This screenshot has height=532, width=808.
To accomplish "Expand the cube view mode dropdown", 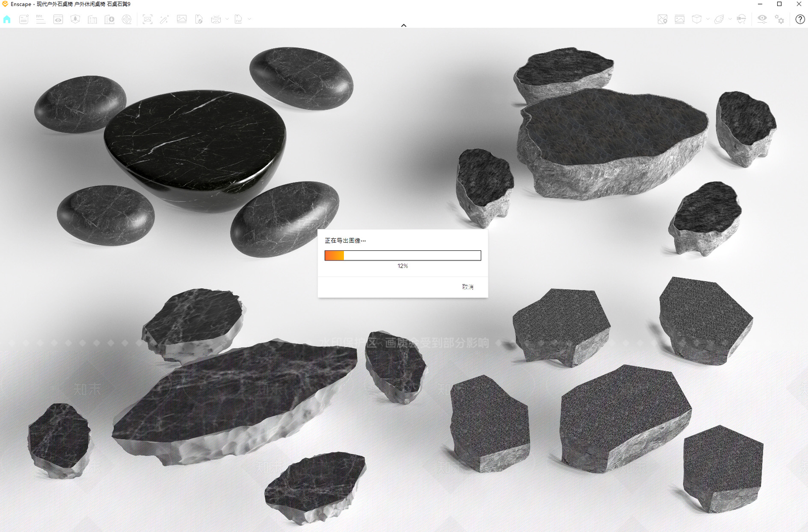I will click(708, 19).
